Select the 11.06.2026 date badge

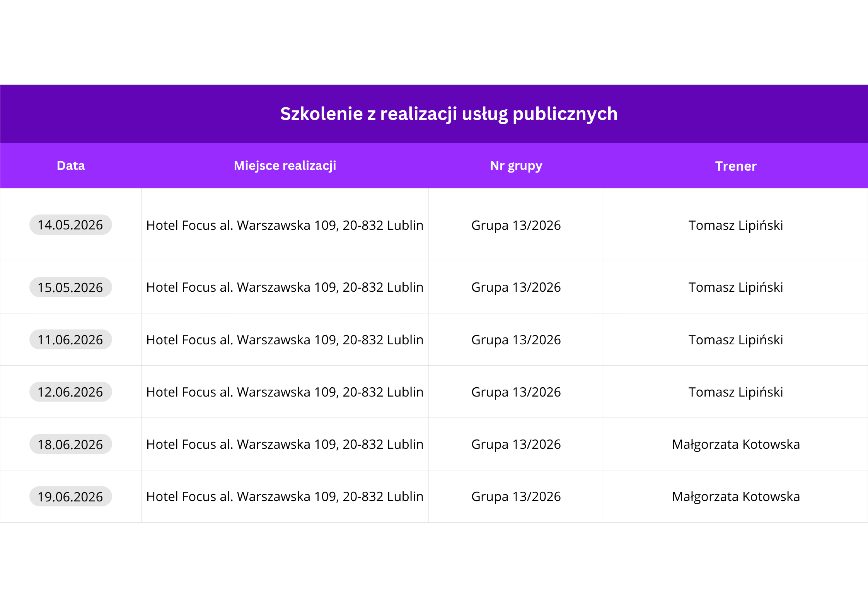(x=70, y=339)
